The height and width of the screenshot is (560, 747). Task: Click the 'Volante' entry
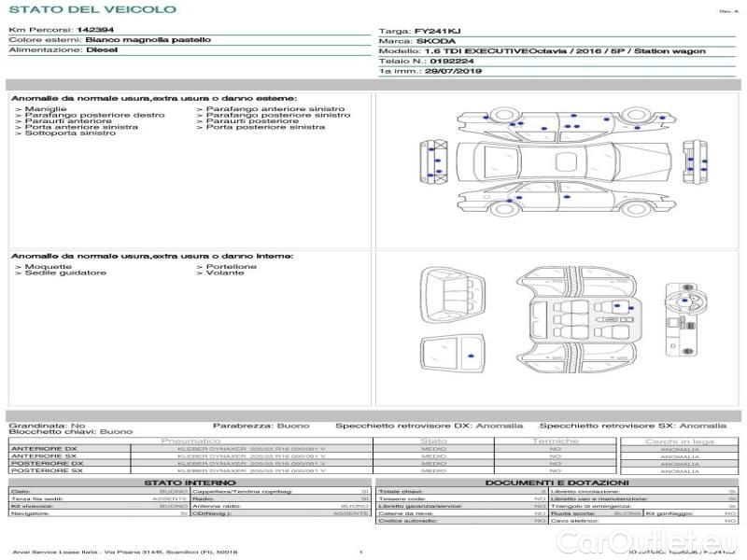(x=225, y=273)
